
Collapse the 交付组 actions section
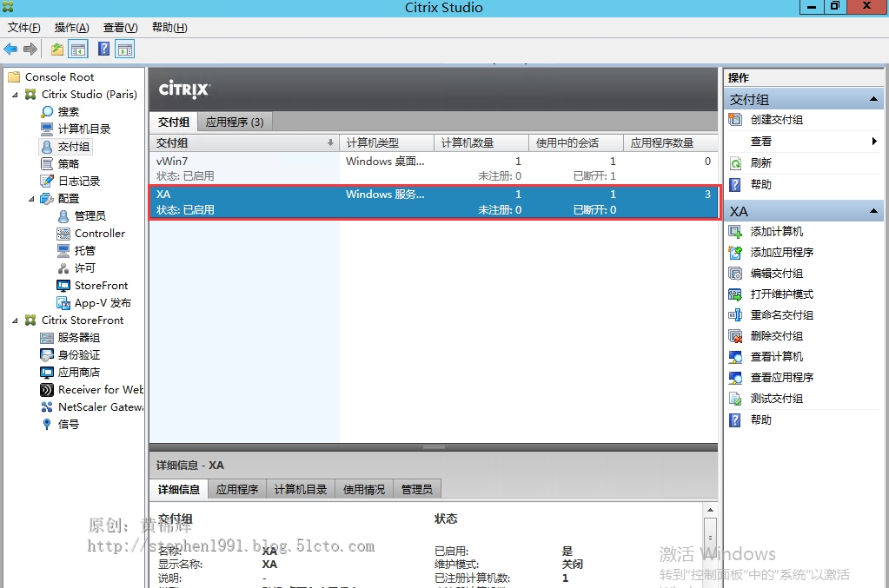pos(873,99)
